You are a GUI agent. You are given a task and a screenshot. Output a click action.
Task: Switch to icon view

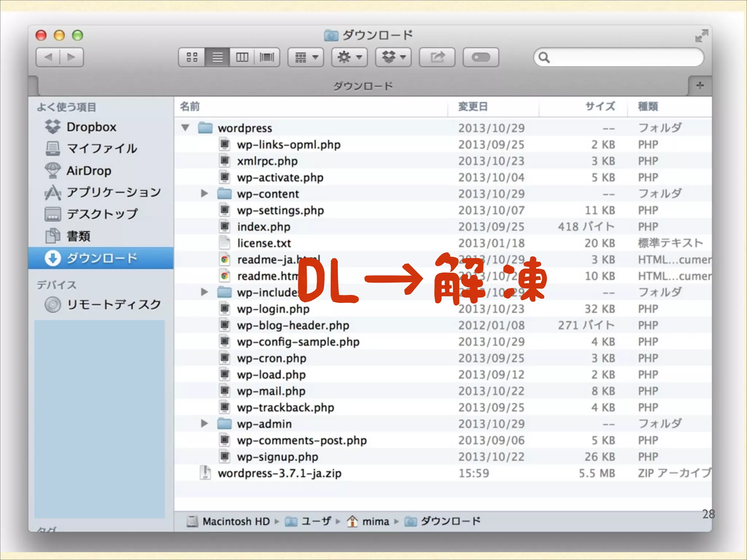point(191,57)
